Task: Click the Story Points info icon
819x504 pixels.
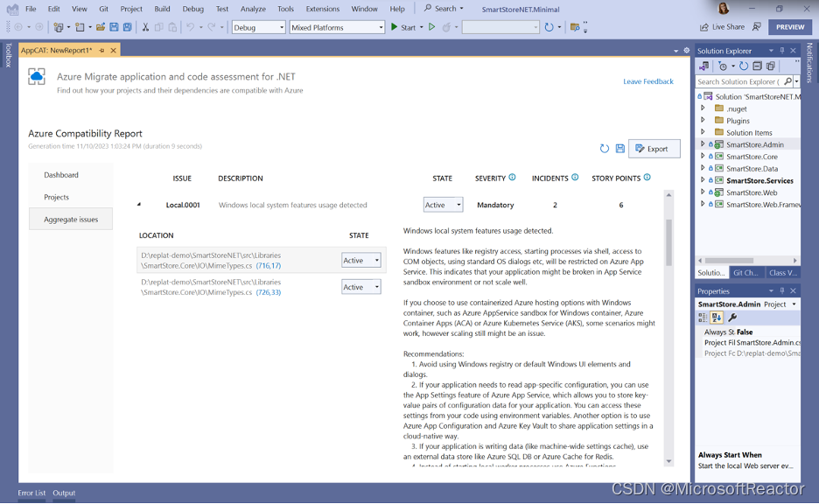Action: [x=647, y=178]
